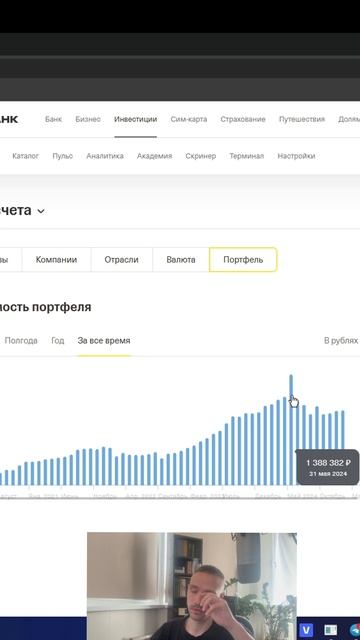This screenshot has width=360, height=640.
Task: Launch the Терминал link
Action: (x=247, y=156)
